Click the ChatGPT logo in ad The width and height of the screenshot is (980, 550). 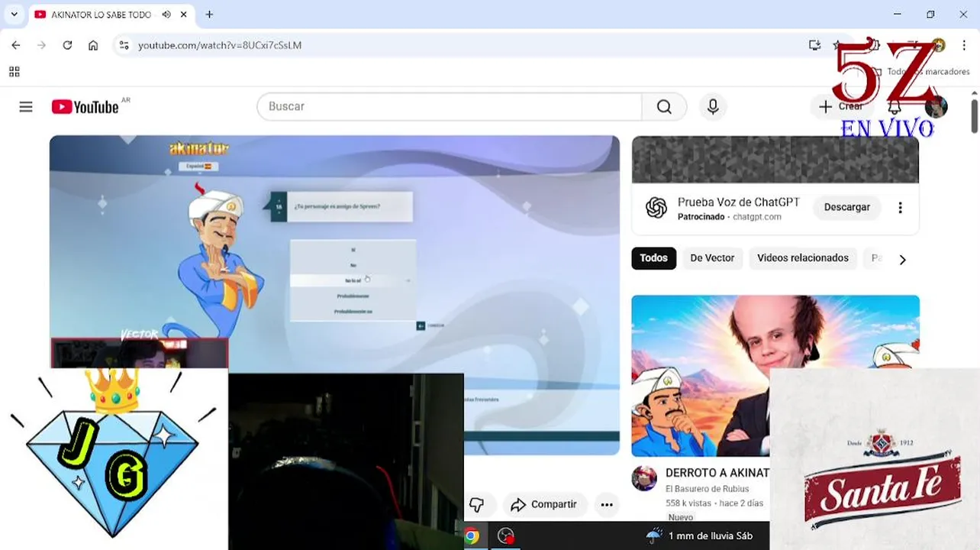pyautogui.click(x=656, y=208)
